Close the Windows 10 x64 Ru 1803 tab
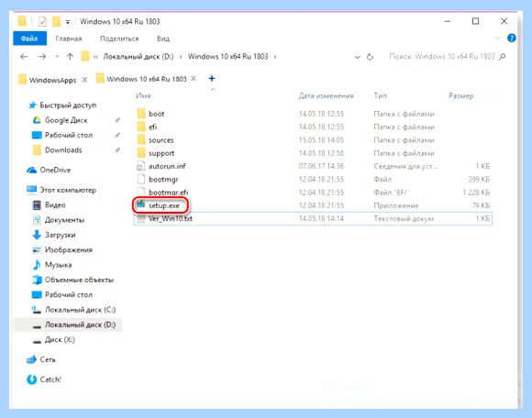Image resolution: width=532 pixels, height=418 pixels. 194,79
